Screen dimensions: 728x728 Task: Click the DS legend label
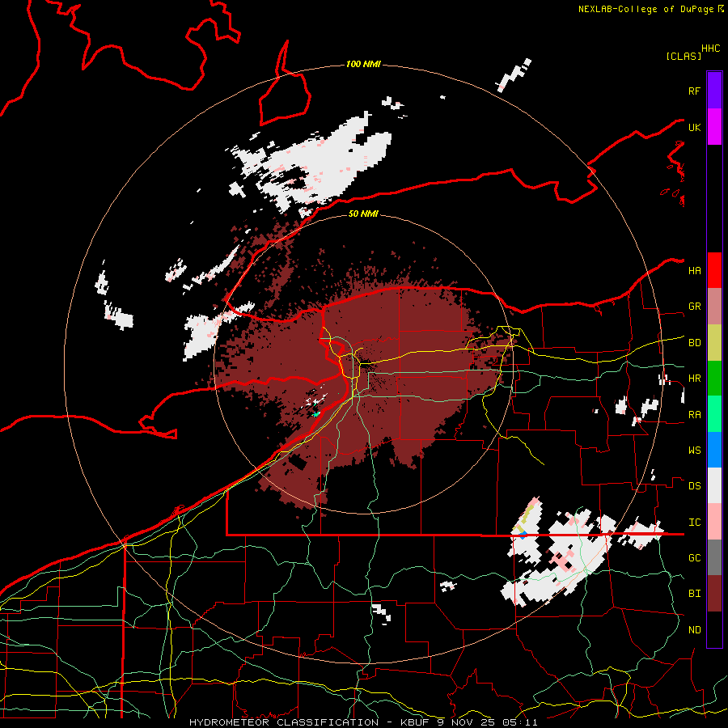coord(694,486)
